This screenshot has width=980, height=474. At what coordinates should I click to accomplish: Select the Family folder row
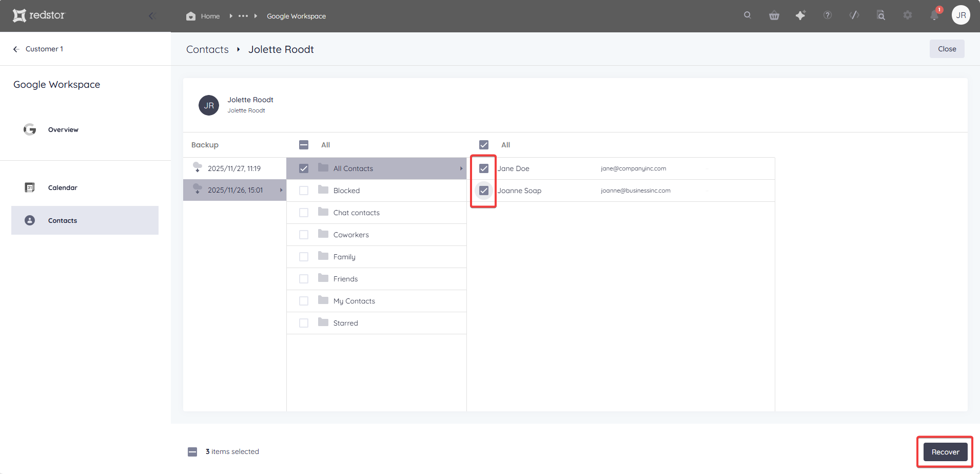point(376,257)
